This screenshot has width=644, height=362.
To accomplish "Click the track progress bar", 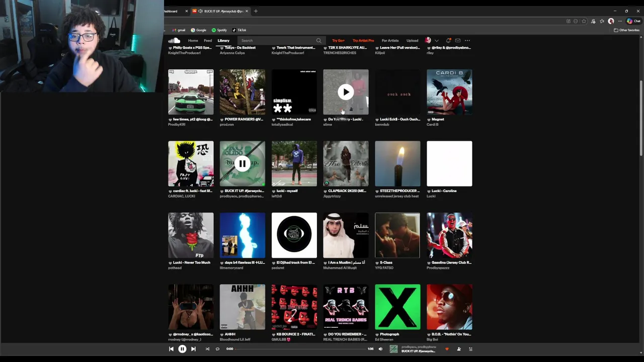I will pyautogui.click(x=301, y=349).
